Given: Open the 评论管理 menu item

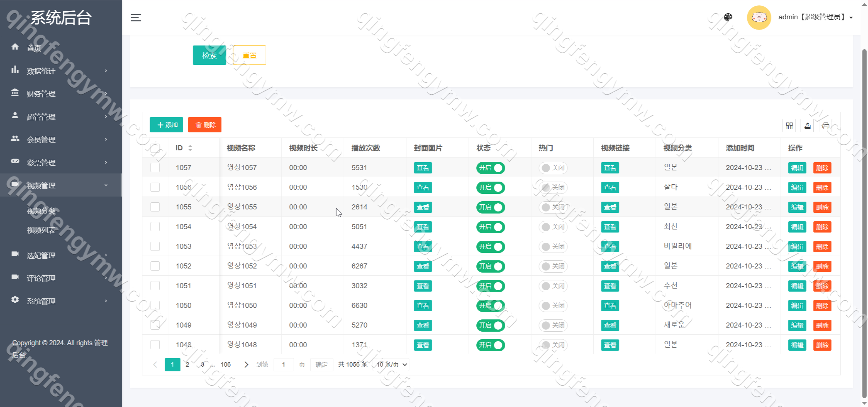Looking at the screenshot, I should pyautogui.click(x=41, y=278).
